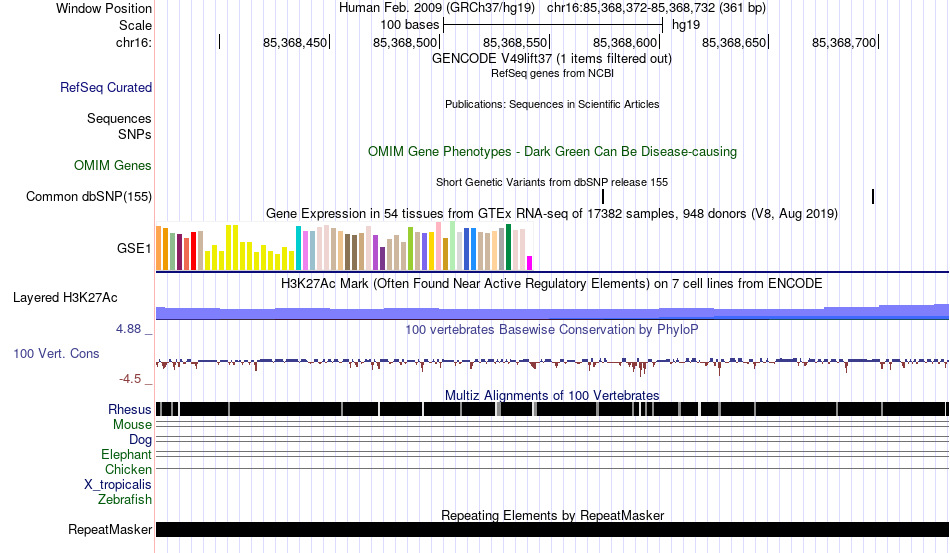This screenshot has height=553, width=950.
Task: Click the Dog species label
Action: [x=140, y=439]
